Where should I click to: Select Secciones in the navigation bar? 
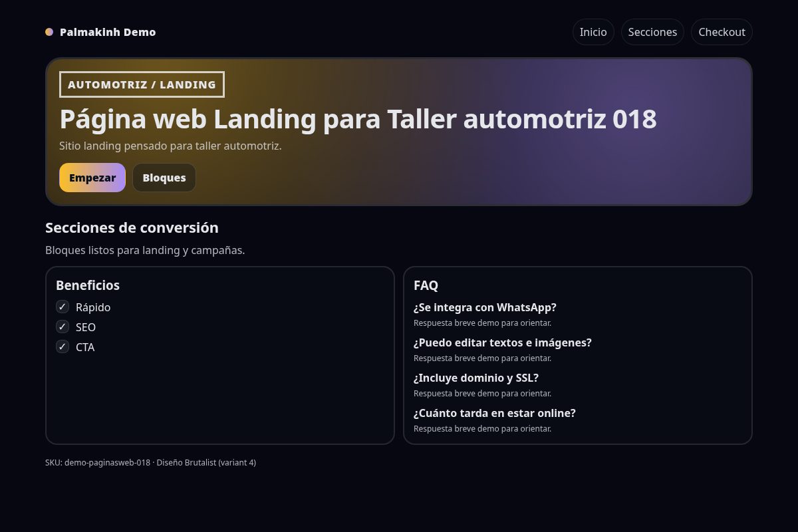click(x=652, y=31)
